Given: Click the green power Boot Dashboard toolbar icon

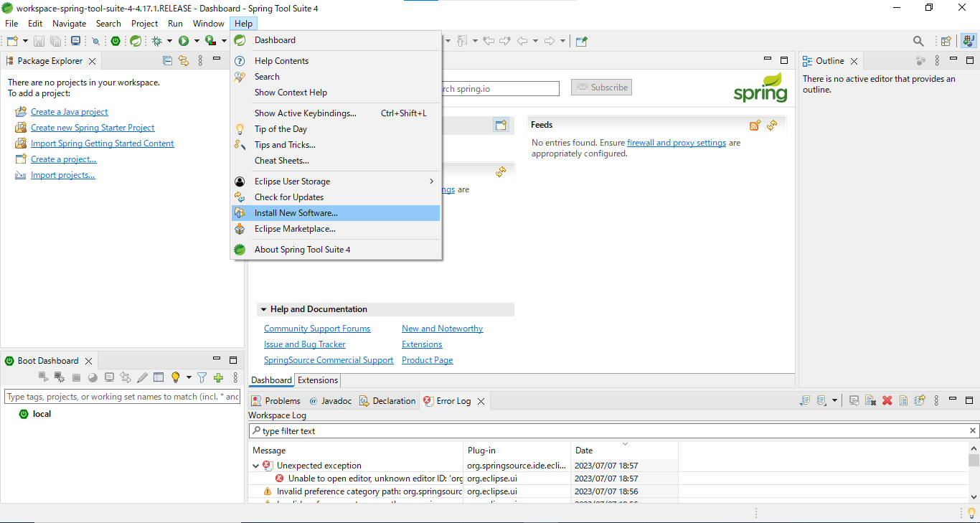Looking at the screenshot, I should tap(116, 41).
